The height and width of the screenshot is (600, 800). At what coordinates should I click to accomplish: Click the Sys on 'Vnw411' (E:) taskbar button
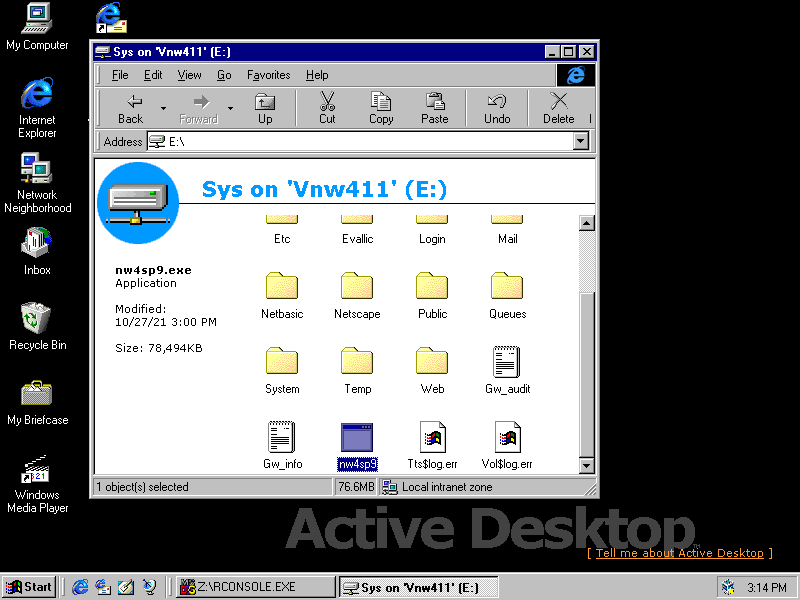pos(418,587)
